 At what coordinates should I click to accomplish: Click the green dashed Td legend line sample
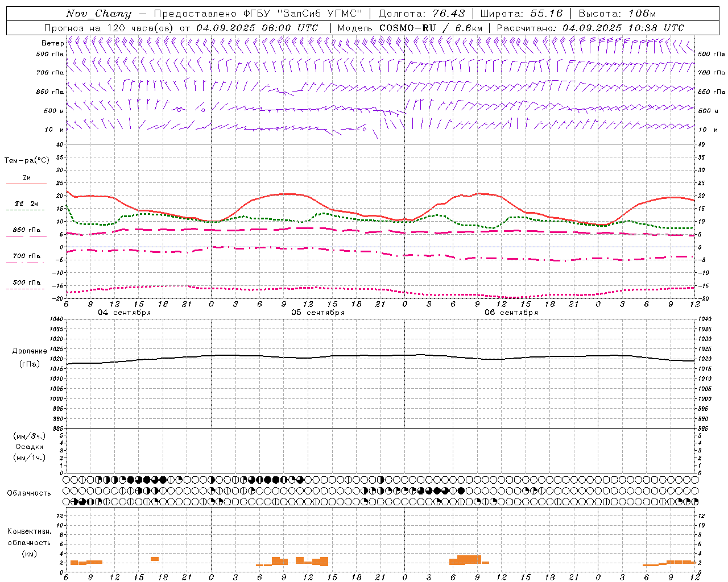click(x=25, y=210)
